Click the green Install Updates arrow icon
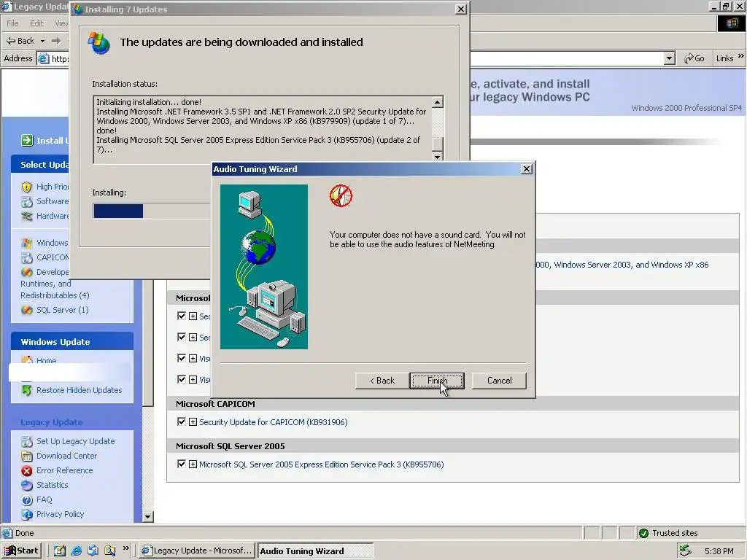This screenshot has height=560, width=747. pyautogui.click(x=27, y=141)
